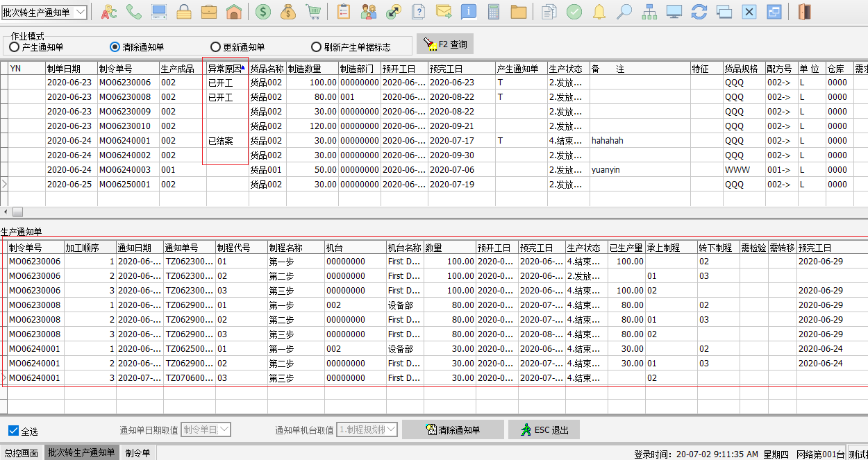Screen dimensions: 868x460
Task: Click the monitor display toolbar icon
Action: coord(674,12)
